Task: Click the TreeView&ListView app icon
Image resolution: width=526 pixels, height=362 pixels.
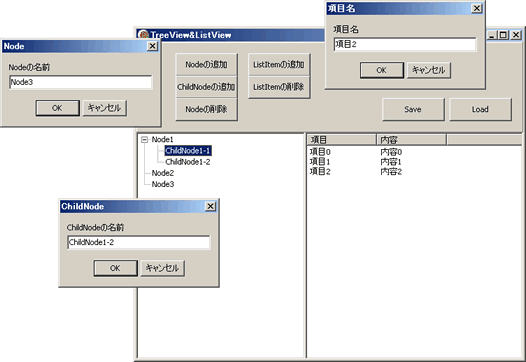Action: pyautogui.click(x=143, y=35)
